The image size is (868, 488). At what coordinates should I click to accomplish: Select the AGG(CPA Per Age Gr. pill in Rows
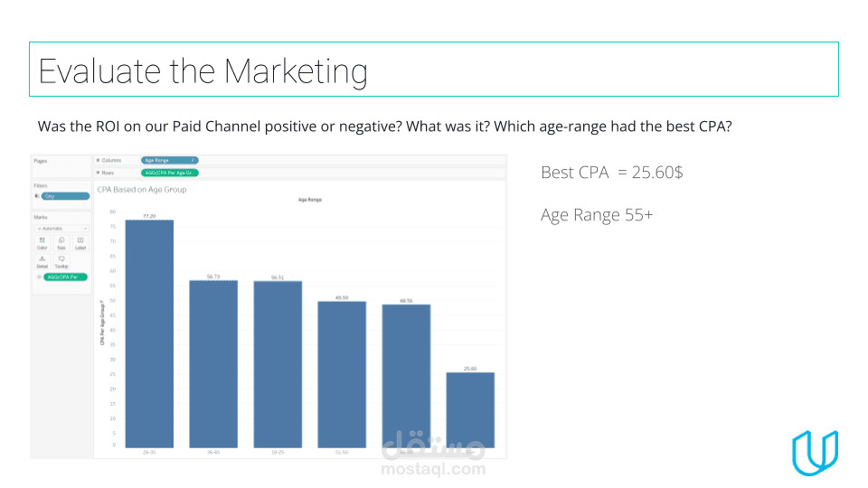169,173
